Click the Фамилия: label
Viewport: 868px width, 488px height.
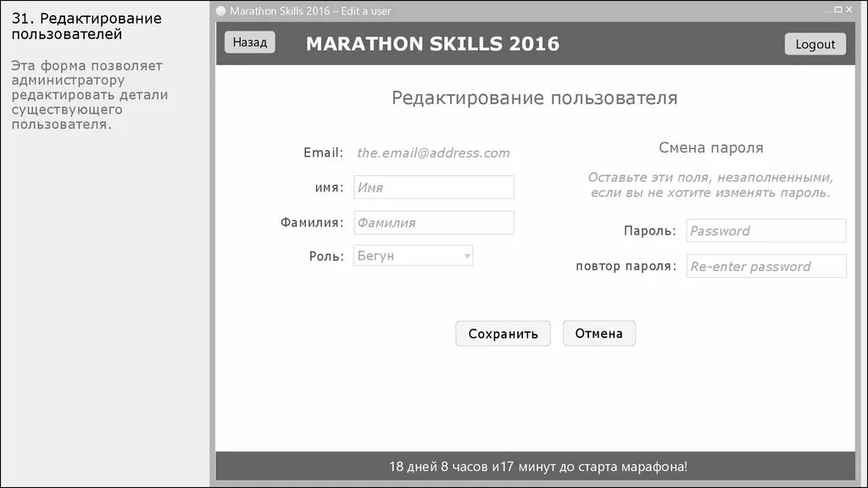312,223
